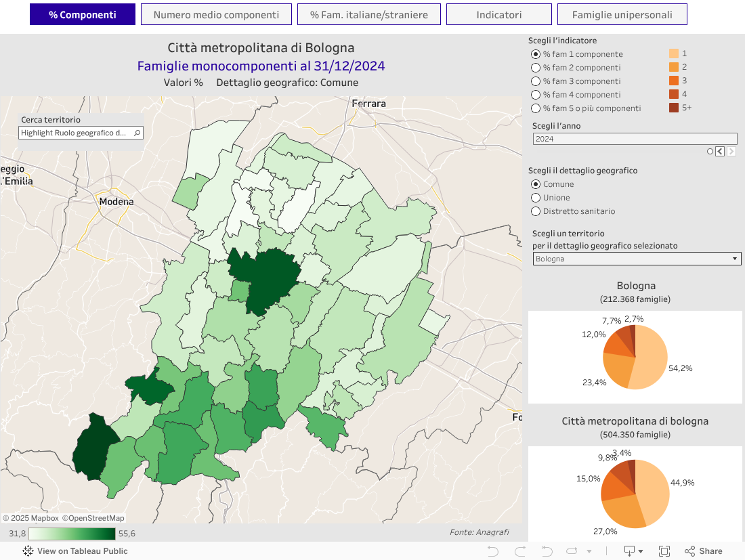Click the Undo arrow icon
The image size is (745, 560).
[x=493, y=551]
